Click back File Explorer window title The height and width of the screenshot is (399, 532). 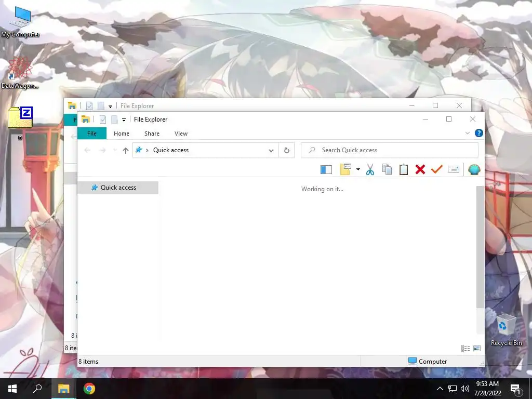pos(137,106)
